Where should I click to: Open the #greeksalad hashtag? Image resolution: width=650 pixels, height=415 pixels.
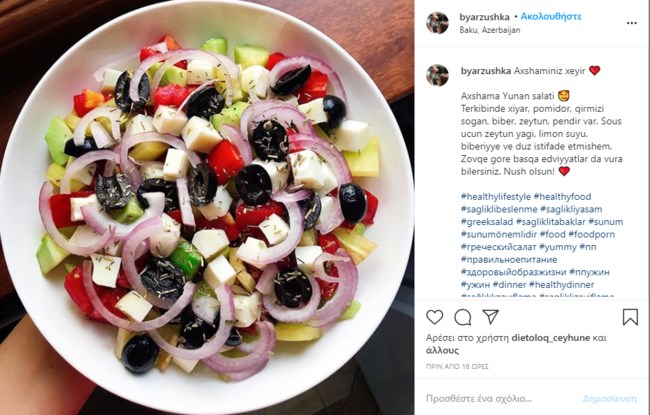pos(487,222)
